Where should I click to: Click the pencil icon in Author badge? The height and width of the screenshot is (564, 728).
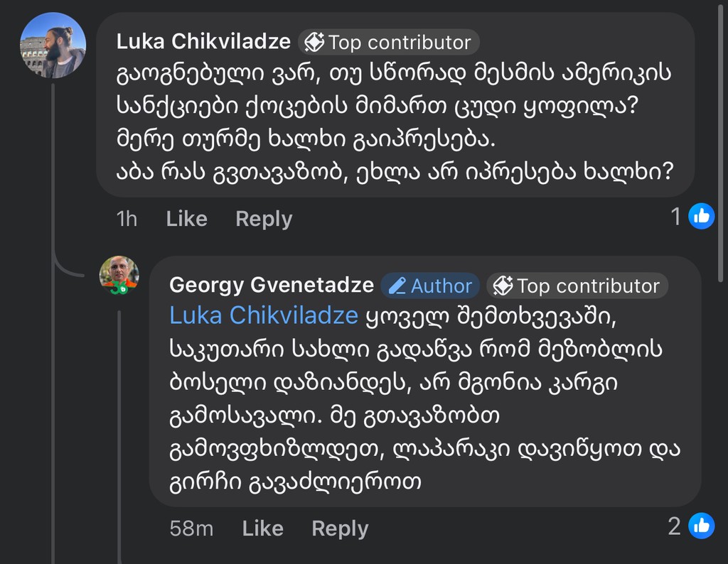point(398,286)
